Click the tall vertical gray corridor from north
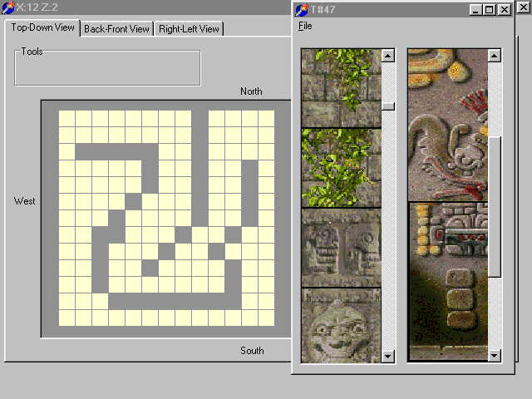The width and height of the screenshot is (532, 399). 199,168
